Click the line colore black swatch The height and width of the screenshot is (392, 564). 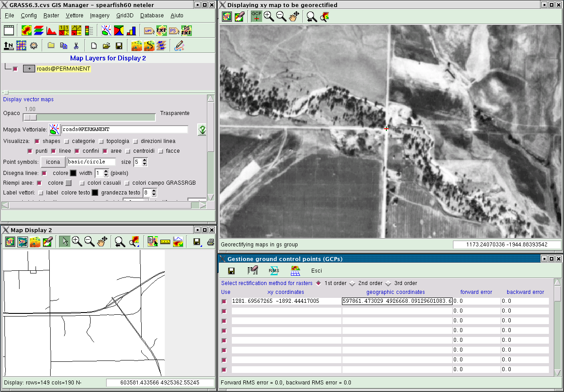[73, 173]
